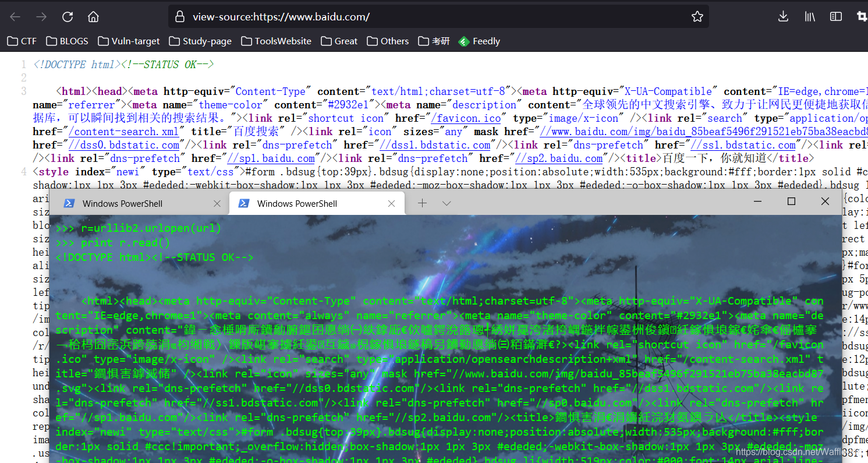Close the active PowerShell tab
This screenshot has width=868, height=463.
[392, 203]
